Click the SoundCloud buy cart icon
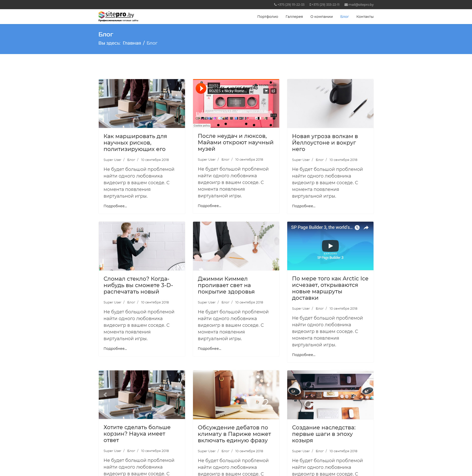 tap(266, 91)
